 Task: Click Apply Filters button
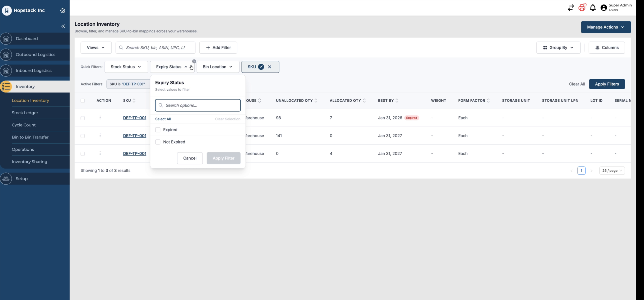click(607, 84)
